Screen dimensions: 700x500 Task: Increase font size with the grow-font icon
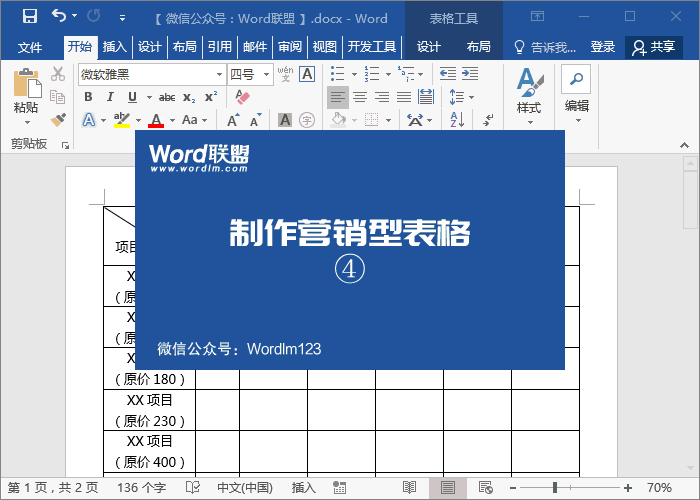coord(233,120)
